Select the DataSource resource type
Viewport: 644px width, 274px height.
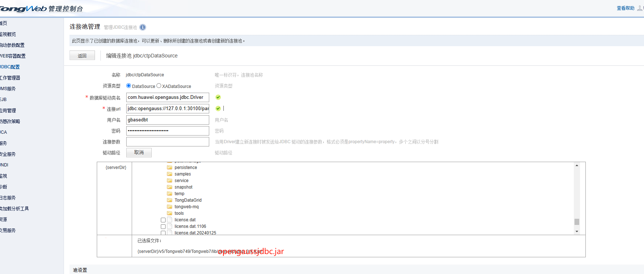coord(128,86)
